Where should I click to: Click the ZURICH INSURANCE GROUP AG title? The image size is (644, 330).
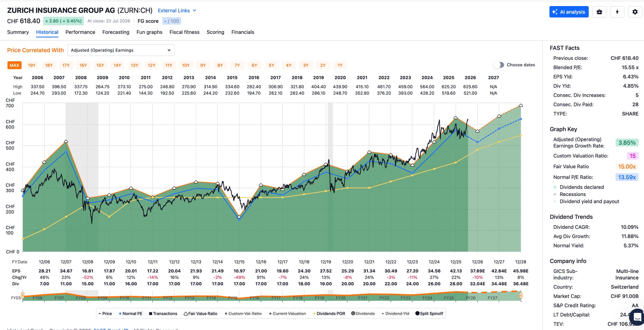click(x=61, y=10)
